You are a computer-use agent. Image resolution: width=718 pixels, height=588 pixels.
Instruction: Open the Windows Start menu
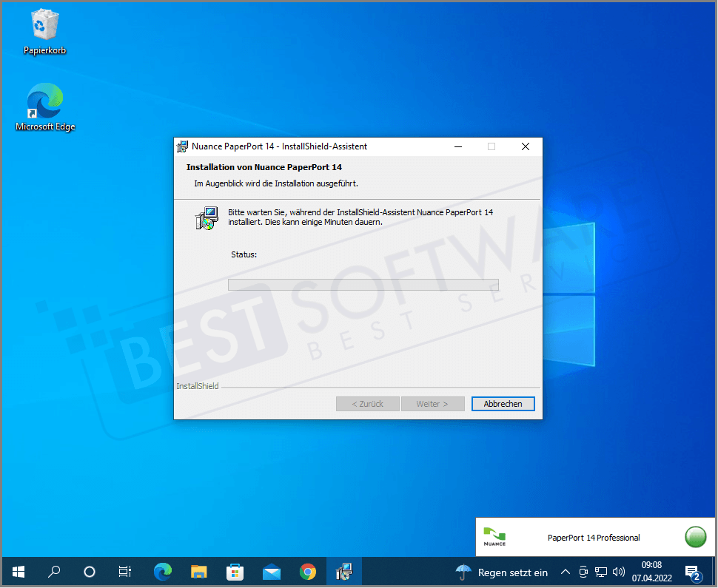tap(18, 572)
